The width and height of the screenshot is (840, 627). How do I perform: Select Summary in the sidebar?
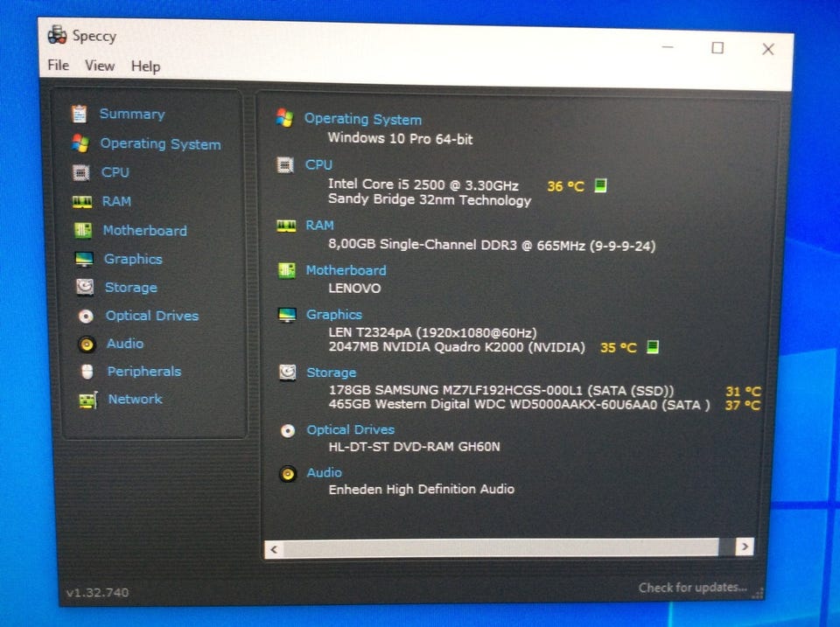(x=132, y=114)
